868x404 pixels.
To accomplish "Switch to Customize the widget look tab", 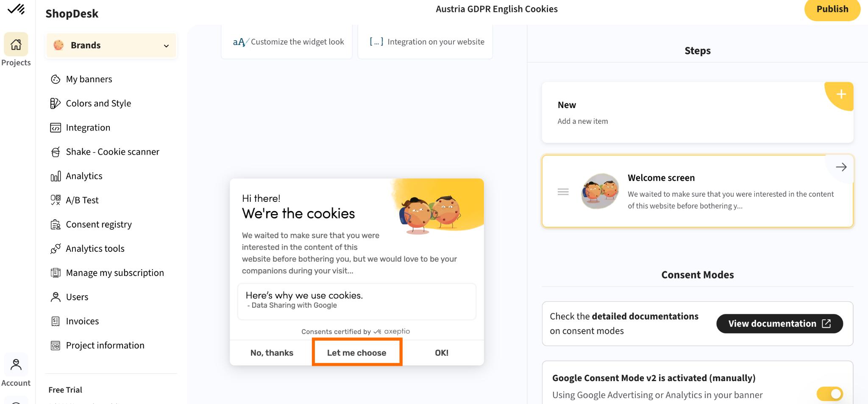I will tap(287, 42).
